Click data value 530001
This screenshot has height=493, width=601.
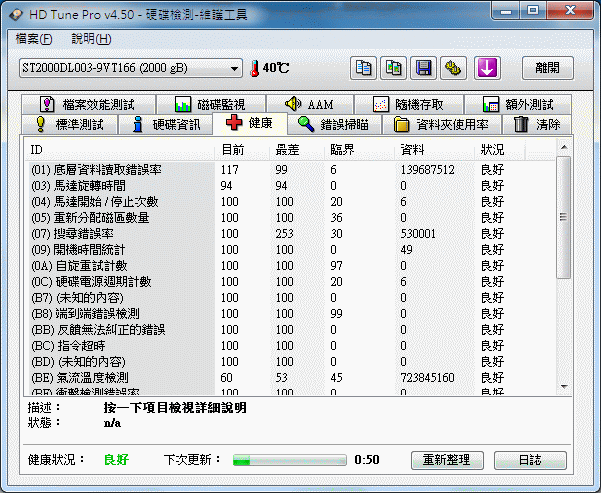[x=418, y=234]
